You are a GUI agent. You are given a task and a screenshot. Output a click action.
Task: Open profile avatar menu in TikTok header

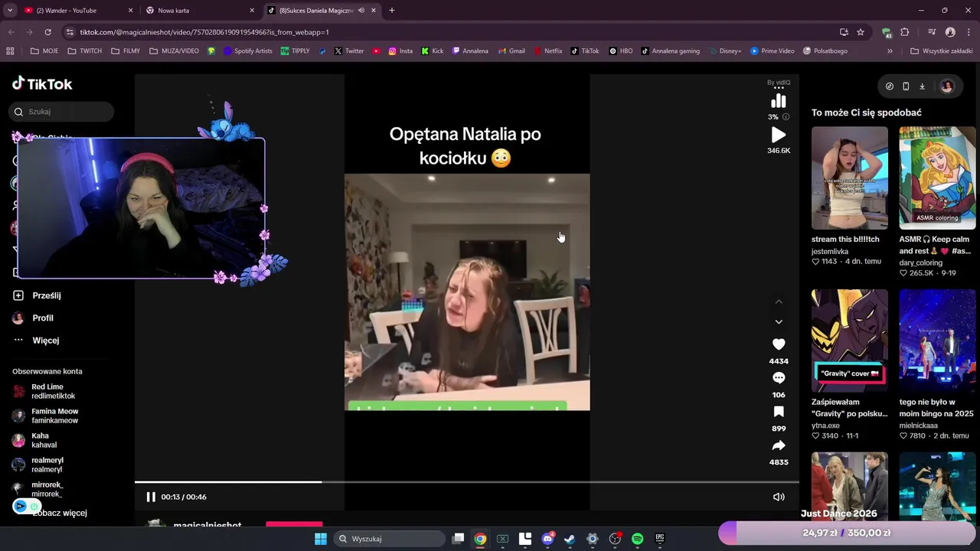click(947, 86)
